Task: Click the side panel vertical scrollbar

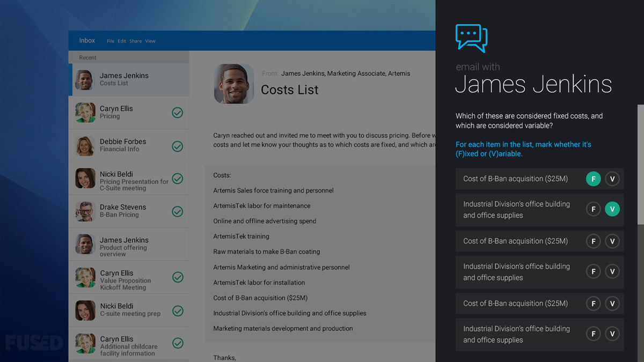Action: pyautogui.click(x=641, y=165)
